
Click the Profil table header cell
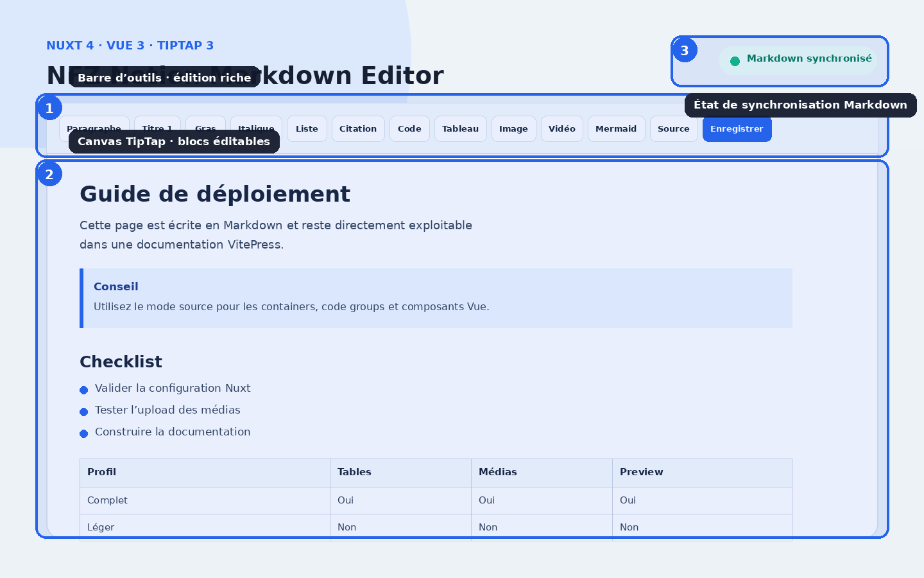(x=205, y=473)
